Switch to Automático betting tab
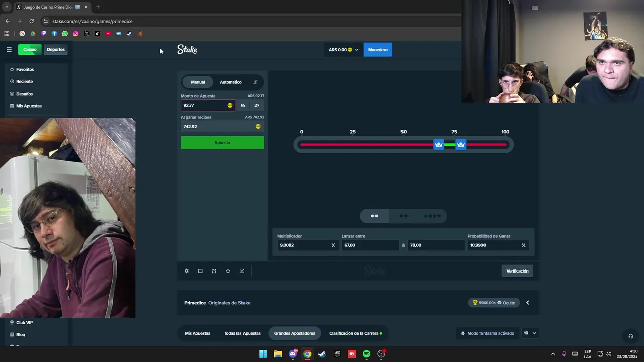The height and width of the screenshot is (362, 644). (x=231, y=82)
